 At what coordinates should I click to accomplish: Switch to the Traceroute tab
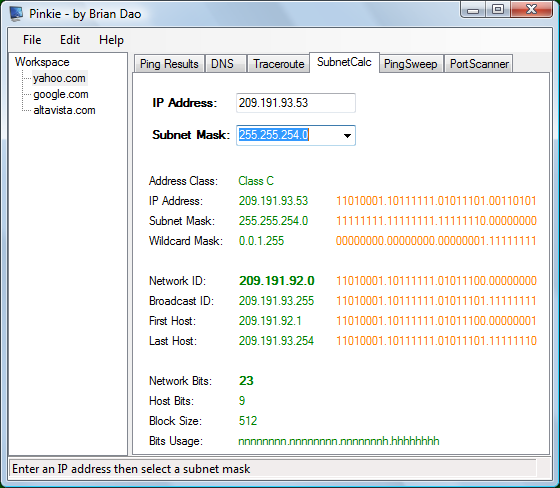(278, 64)
